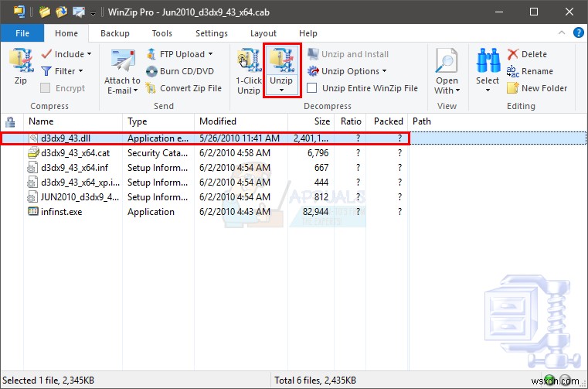The width and height of the screenshot is (588, 389).
Task: Click the Unzip Options gear icon
Action: click(313, 71)
